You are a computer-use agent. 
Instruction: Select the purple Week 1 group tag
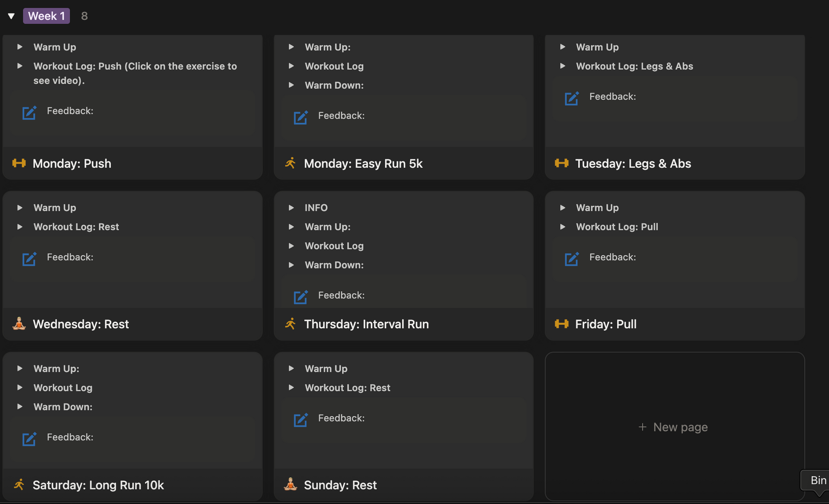46,16
